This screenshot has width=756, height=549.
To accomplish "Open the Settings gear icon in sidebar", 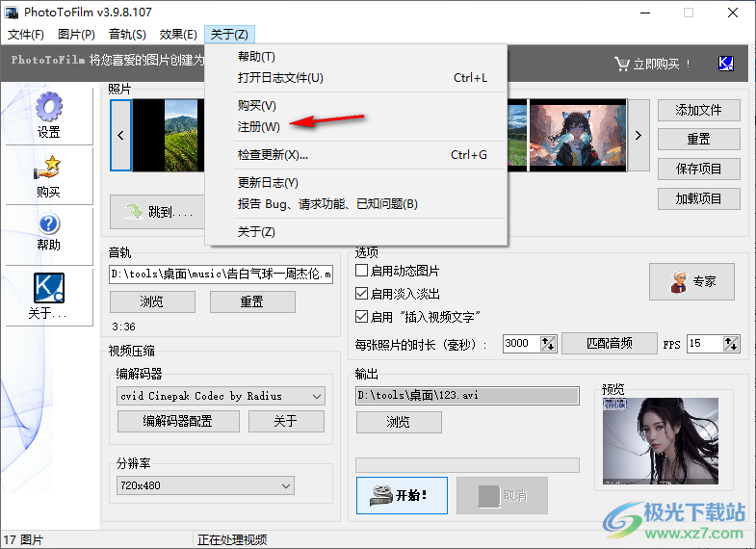I will tap(49, 107).
